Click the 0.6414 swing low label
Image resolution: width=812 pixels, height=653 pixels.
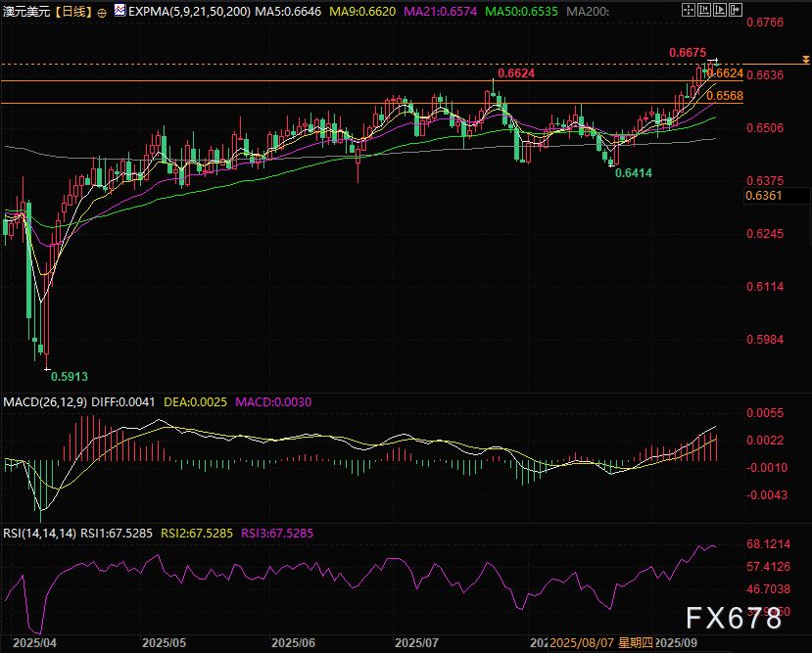633,172
